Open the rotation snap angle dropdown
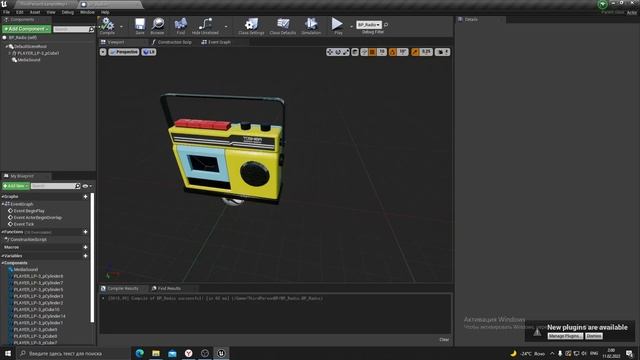 pyautogui.click(x=403, y=52)
